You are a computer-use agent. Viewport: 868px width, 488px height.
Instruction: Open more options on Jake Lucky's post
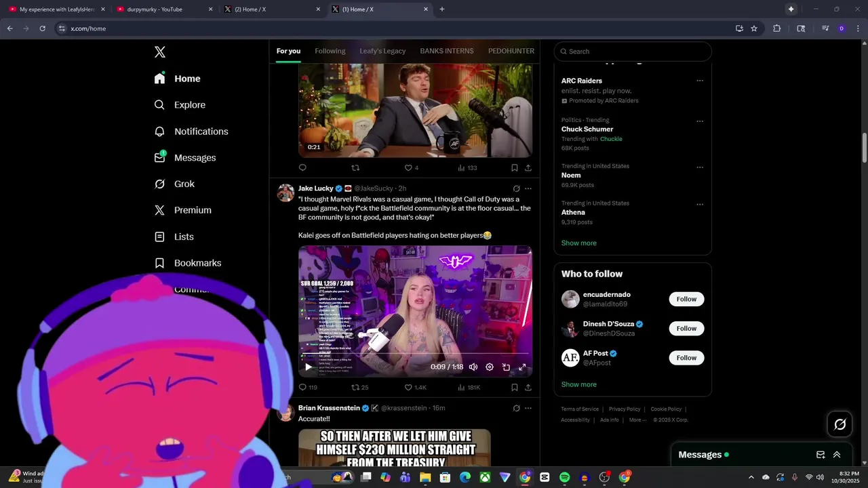point(528,188)
